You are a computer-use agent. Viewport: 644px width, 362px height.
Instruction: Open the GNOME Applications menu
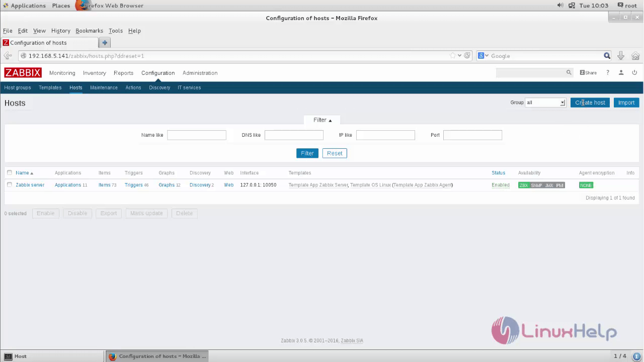pos(24,6)
